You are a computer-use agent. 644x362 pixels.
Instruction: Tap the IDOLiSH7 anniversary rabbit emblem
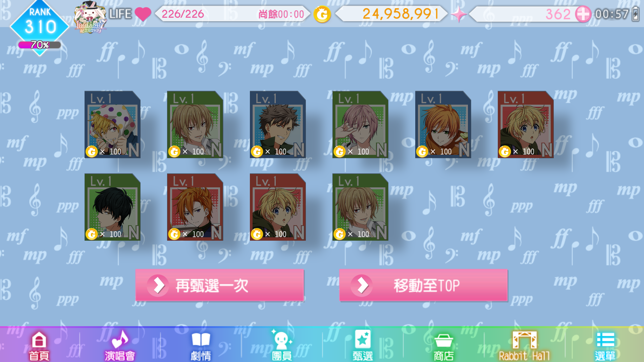click(90, 17)
